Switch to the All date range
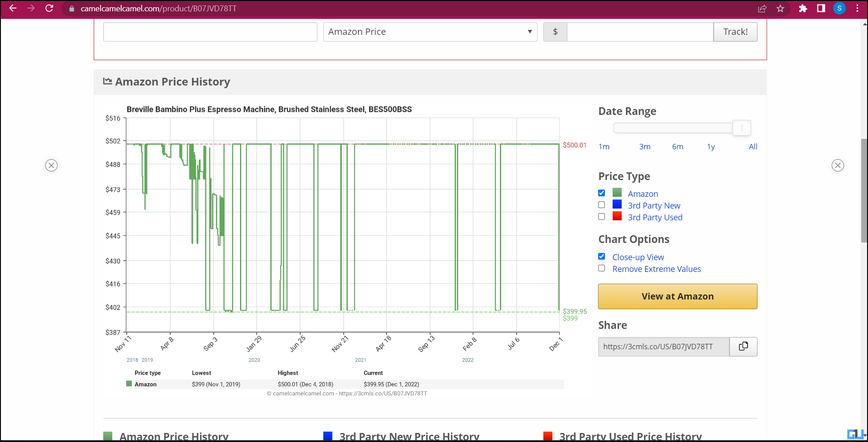 pos(753,147)
